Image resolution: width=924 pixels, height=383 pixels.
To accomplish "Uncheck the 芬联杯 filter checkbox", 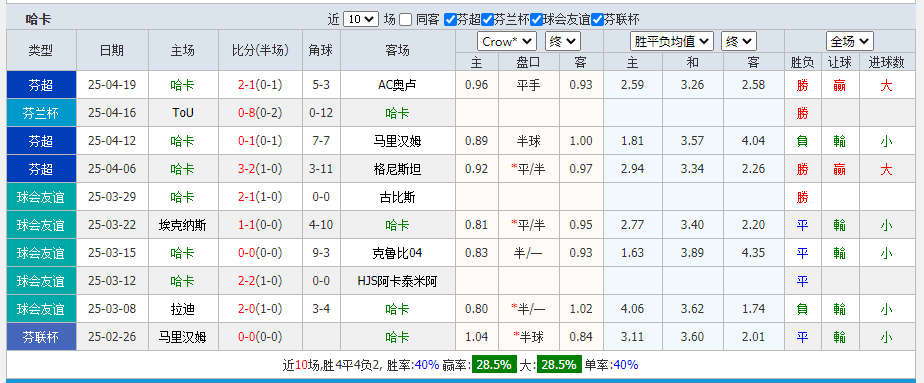I will [x=597, y=19].
